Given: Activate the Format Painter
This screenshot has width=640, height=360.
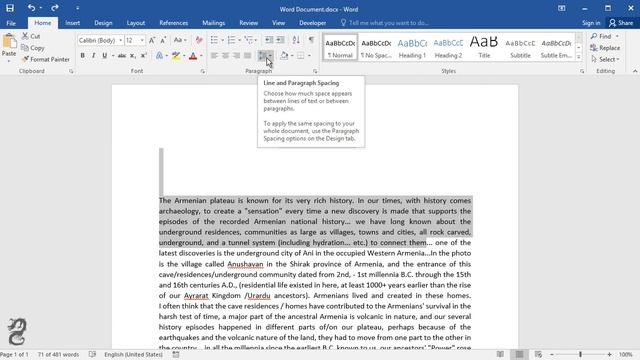Looking at the screenshot, I should (x=46, y=59).
